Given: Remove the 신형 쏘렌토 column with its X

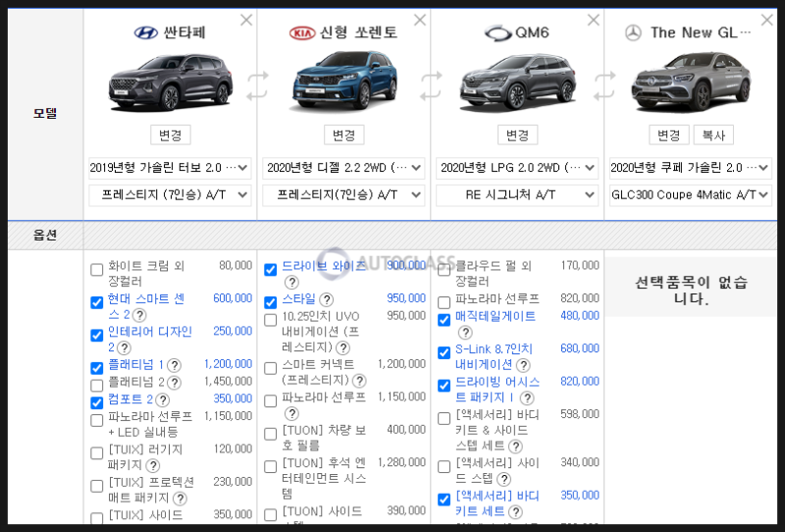Looking at the screenshot, I should click(420, 20).
